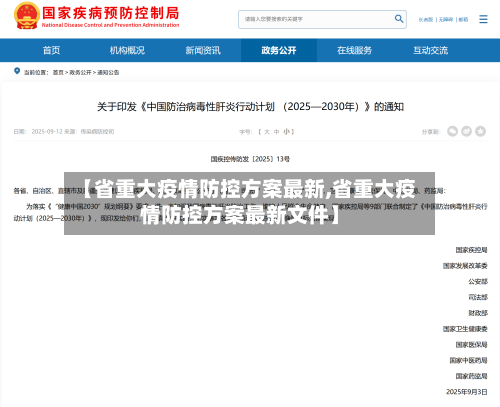Image resolution: width=500 pixels, height=407 pixels.
Task: Open the 新闻资讯 navigation tab
Action: 203,50
